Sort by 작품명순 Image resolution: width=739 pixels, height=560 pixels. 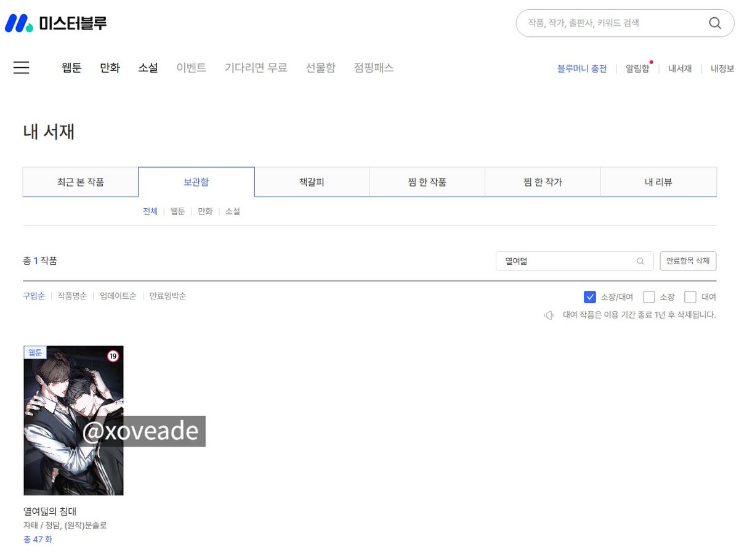[x=73, y=296]
